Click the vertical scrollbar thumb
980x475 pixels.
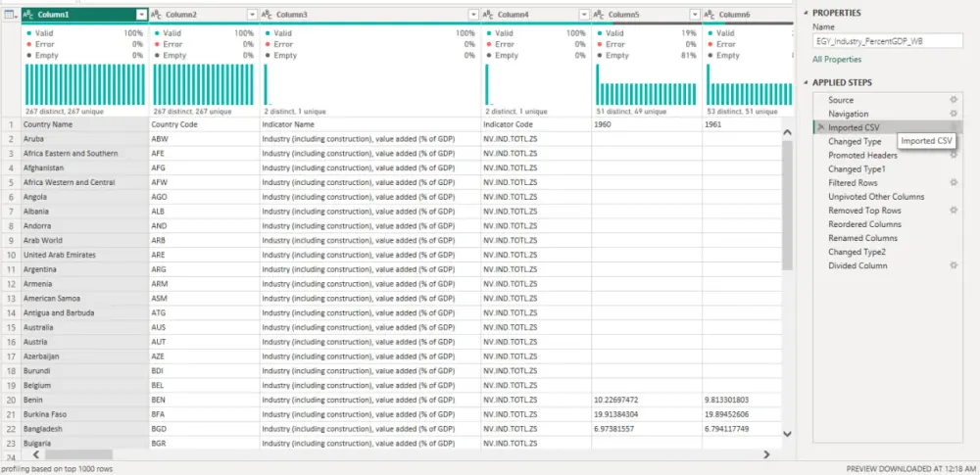click(788, 205)
